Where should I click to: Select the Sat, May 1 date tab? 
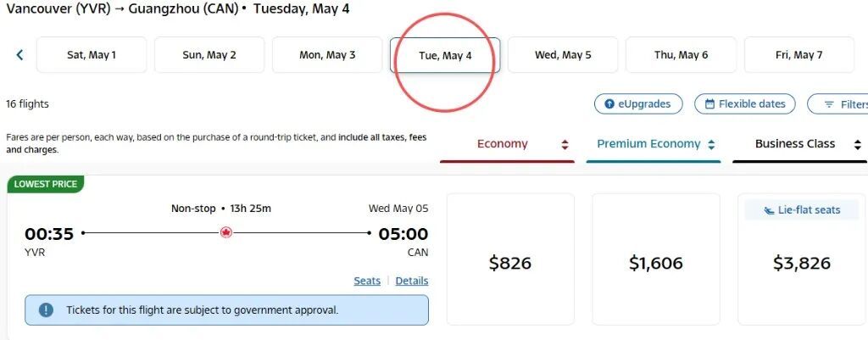[x=92, y=55]
